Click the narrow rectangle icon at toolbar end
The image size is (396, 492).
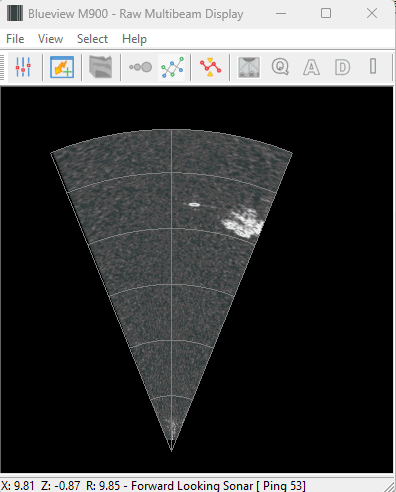point(373,66)
